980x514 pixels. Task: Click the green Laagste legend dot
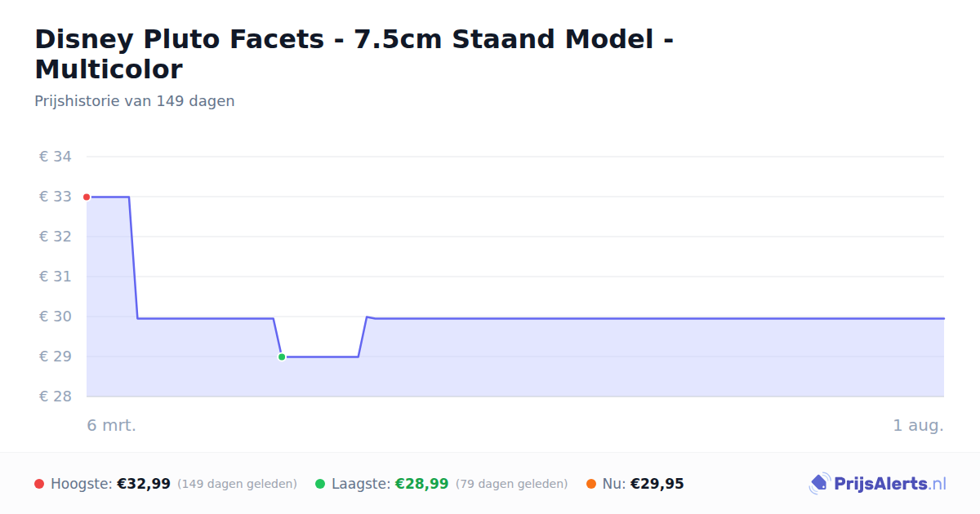320,484
